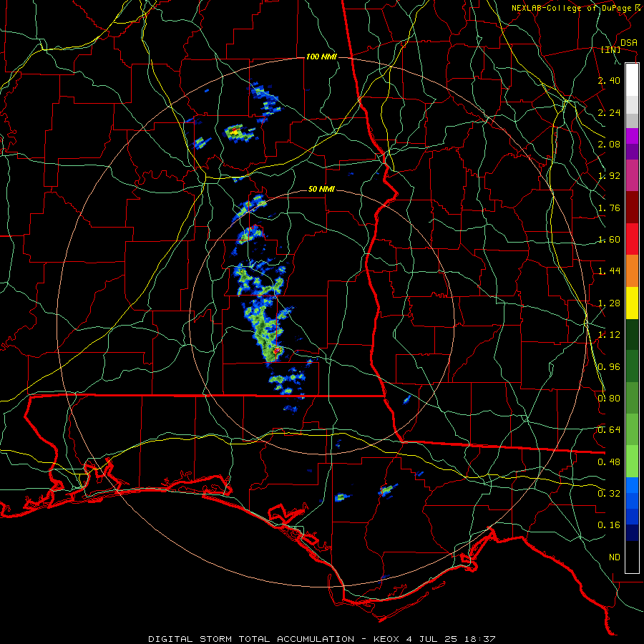Select the 0.80 legend value
The image size is (644, 644).
[609, 399]
